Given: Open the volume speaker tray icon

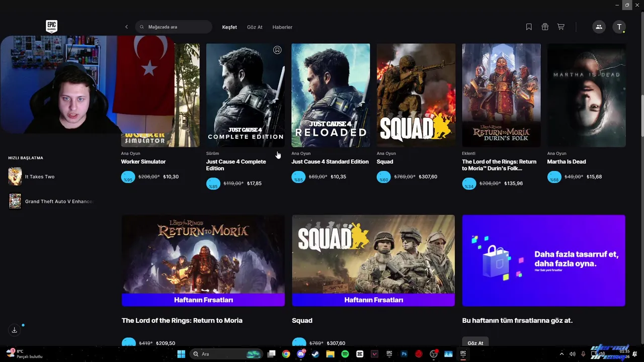Looking at the screenshot, I should tap(573, 354).
